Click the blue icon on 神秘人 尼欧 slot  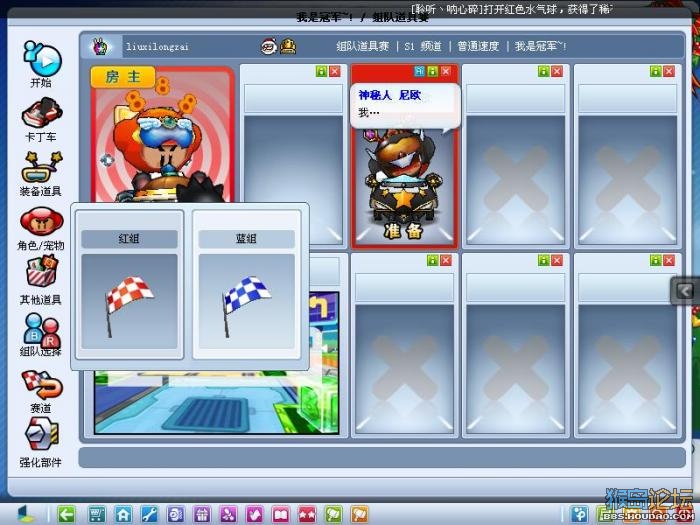point(420,71)
